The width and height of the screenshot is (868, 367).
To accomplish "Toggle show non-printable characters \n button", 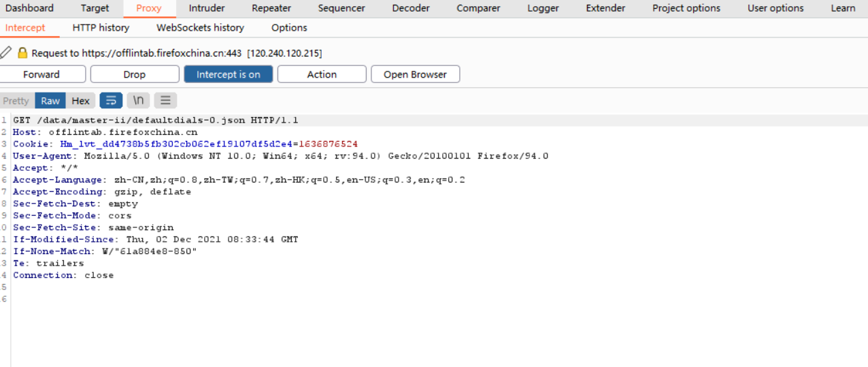I will coord(138,101).
